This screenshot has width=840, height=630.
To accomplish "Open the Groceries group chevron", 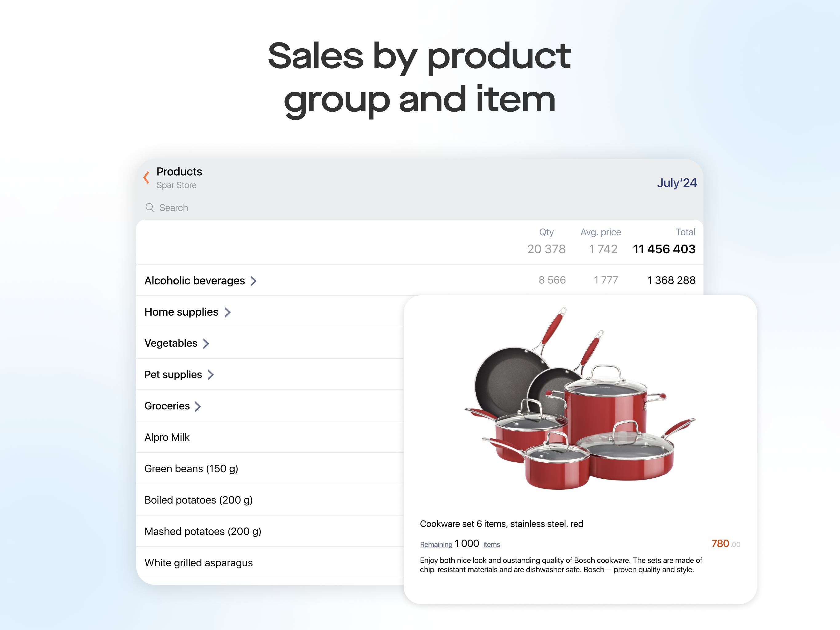I will (x=198, y=407).
